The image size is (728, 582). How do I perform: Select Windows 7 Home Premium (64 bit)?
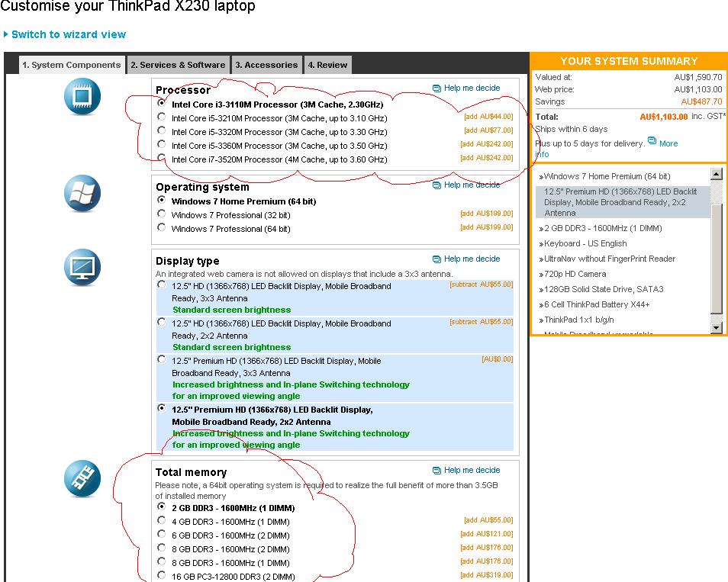pyautogui.click(x=161, y=200)
